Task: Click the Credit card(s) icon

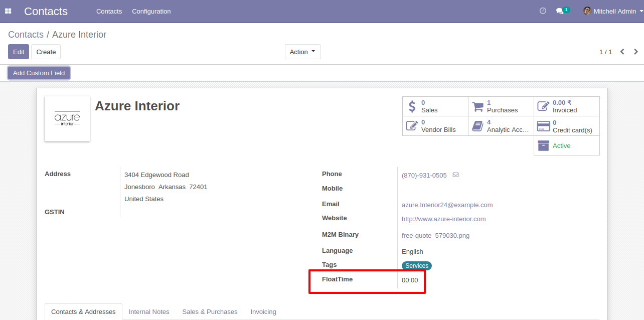Action: [544, 126]
